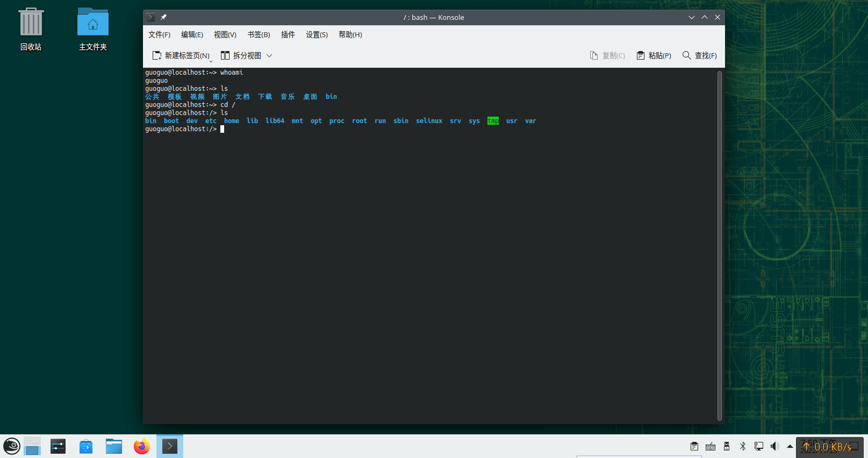Open Dolphin file manager in taskbar
Image resolution: width=868 pixels, height=458 pixels.
coord(114,446)
